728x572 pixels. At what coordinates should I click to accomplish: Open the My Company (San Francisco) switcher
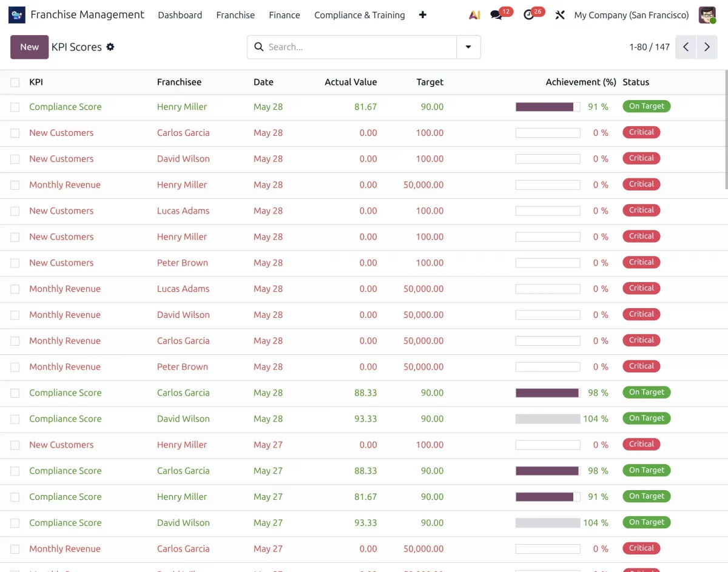[632, 15]
